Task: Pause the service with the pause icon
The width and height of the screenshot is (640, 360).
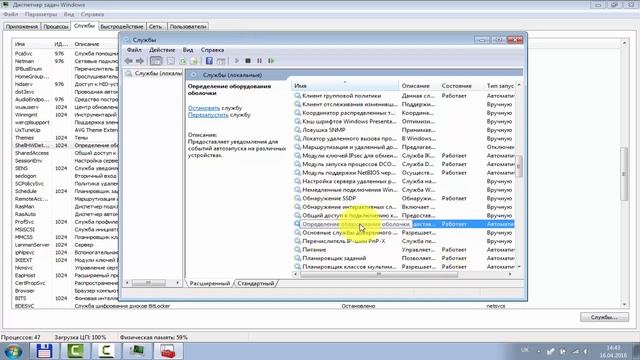Action: coord(259,61)
